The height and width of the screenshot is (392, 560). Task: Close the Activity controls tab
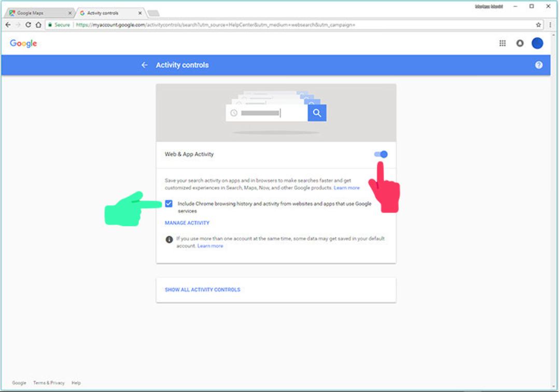click(140, 13)
